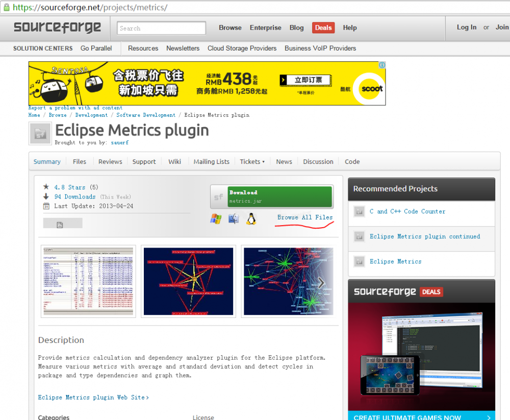Open the Eclipse Metrics recommended project link

click(x=396, y=261)
